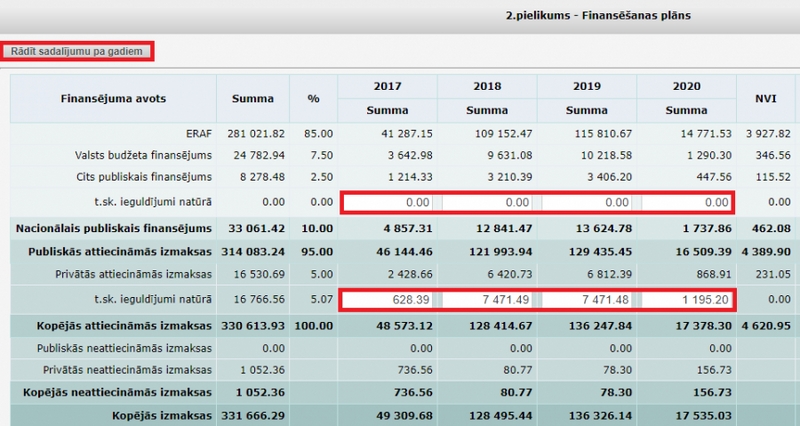800x426 pixels.
Task: Click the 'Rādīt sadalījumu pa gadiem' button
Action: [78, 51]
